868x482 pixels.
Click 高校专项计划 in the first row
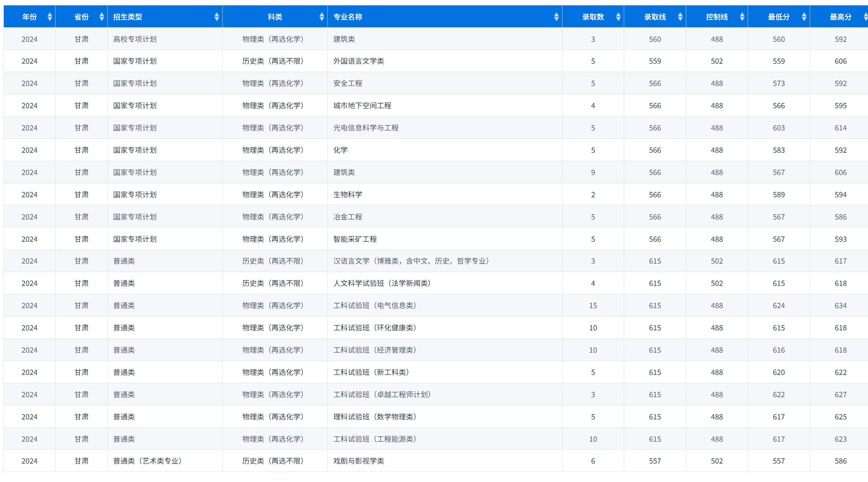point(135,39)
